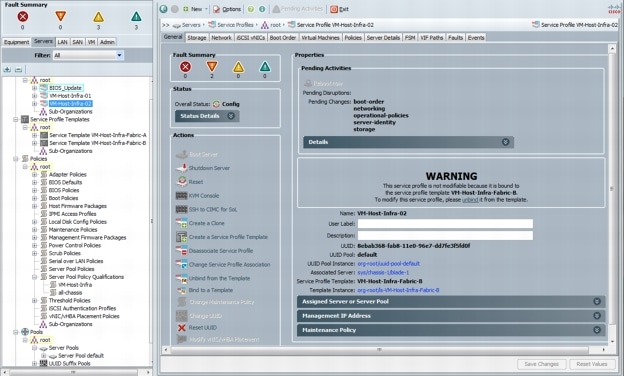Image resolution: width=624 pixels, height=376 pixels.
Task: Switch to the Equipment tab
Action: pos(16,42)
